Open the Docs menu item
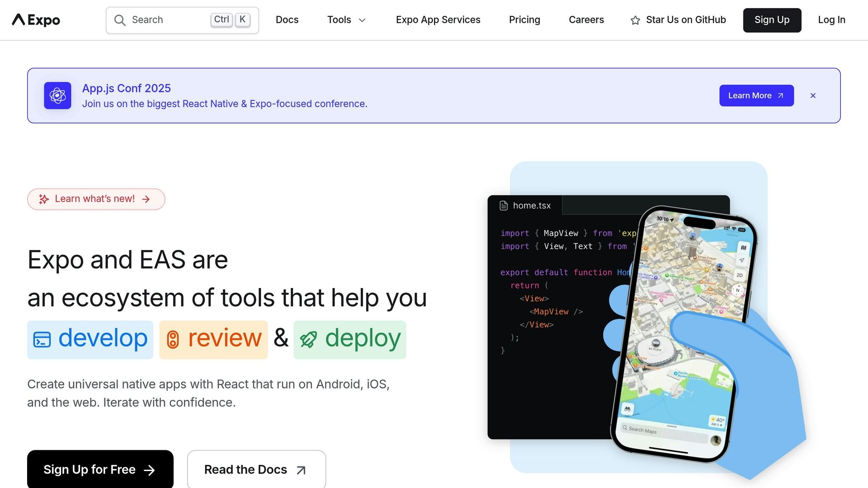Viewport: 868px width, 488px height. point(287,20)
